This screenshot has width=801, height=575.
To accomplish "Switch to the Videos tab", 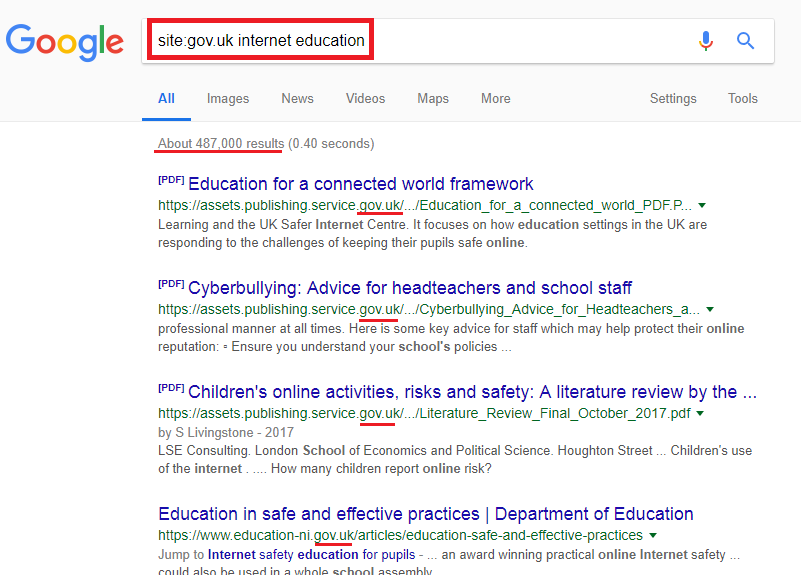I will coord(365,99).
